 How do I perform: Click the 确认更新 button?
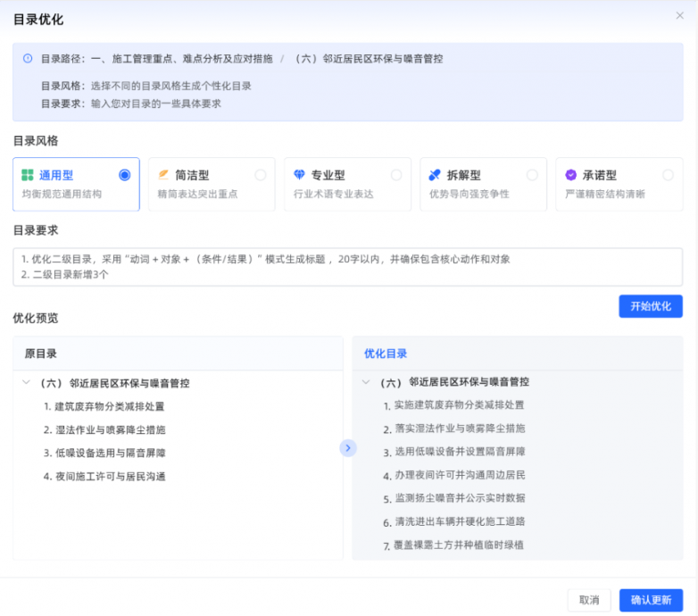[651, 600]
